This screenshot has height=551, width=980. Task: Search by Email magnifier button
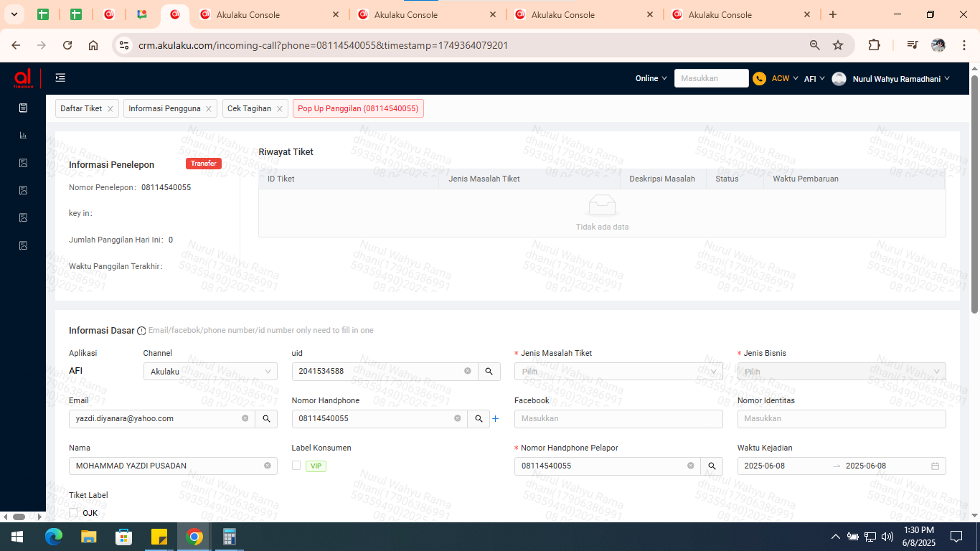coord(266,418)
